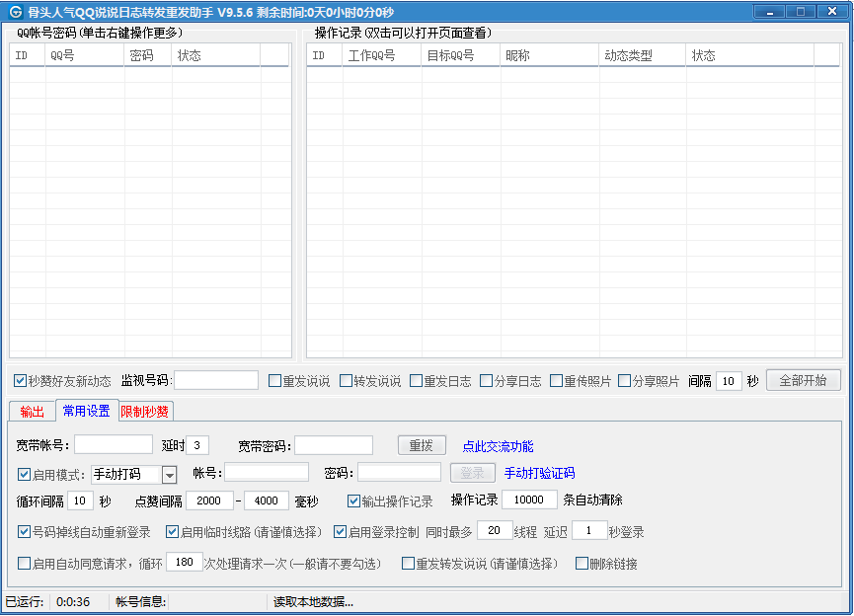Open the 点此交流功能 link
Screen dimensions: 854x616
click(x=498, y=446)
